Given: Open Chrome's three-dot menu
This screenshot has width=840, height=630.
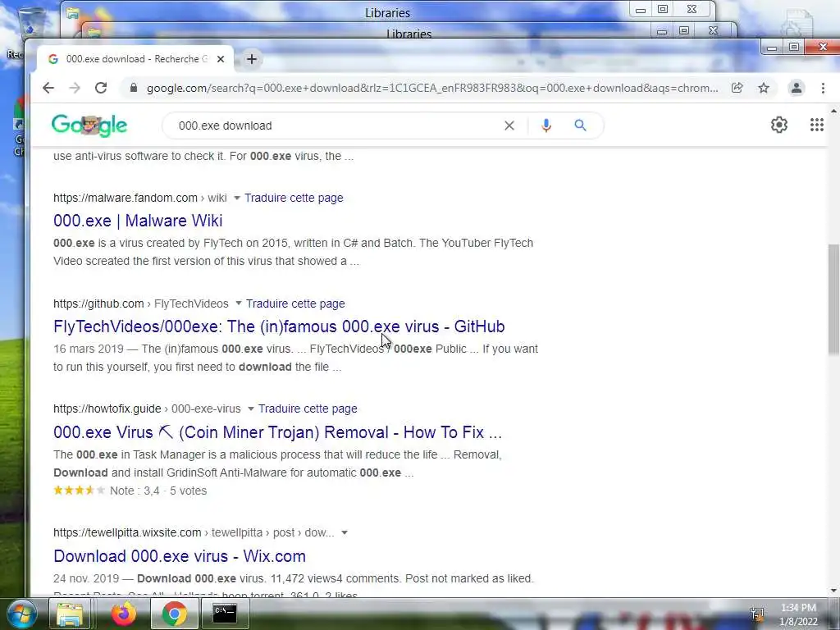Looking at the screenshot, I should coord(823,88).
